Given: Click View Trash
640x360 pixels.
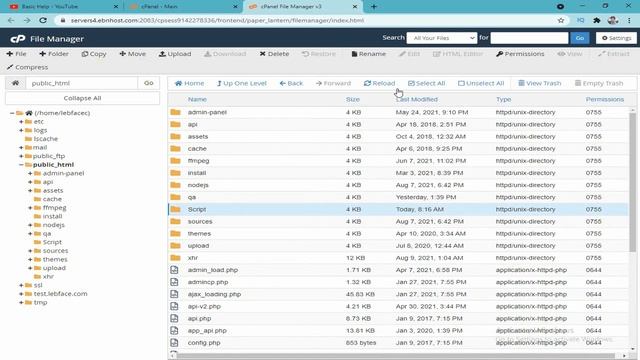Looking at the screenshot, I should (x=540, y=83).
